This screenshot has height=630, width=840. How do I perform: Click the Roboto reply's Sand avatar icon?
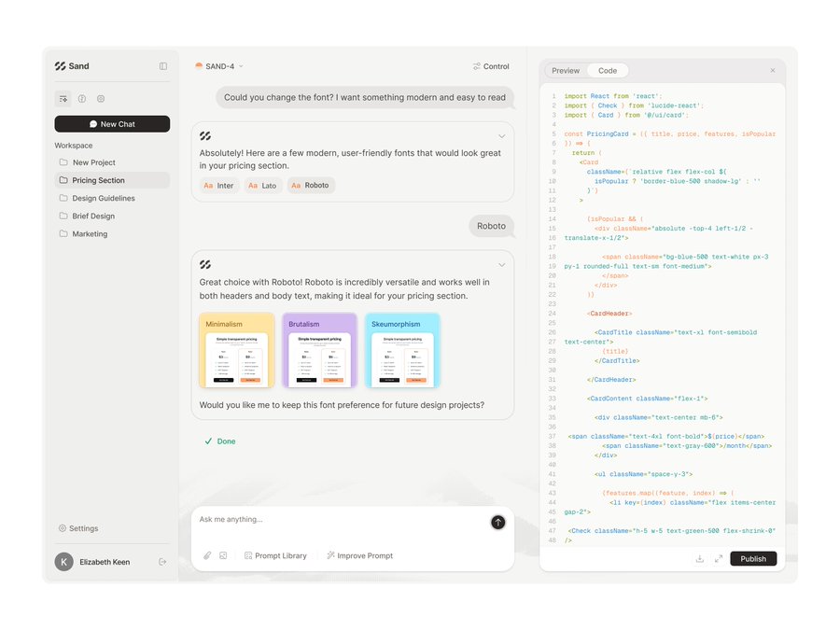(x=205, y=265)
